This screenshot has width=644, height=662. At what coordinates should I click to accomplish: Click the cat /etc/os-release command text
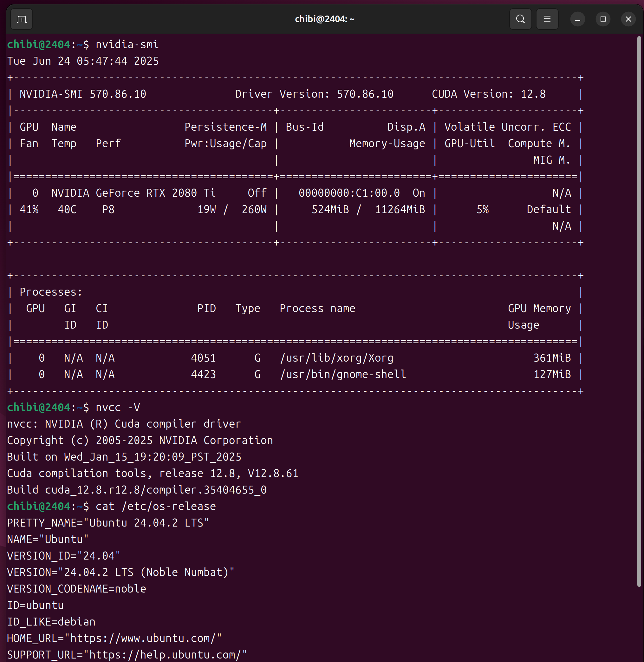tap(156, 506)
